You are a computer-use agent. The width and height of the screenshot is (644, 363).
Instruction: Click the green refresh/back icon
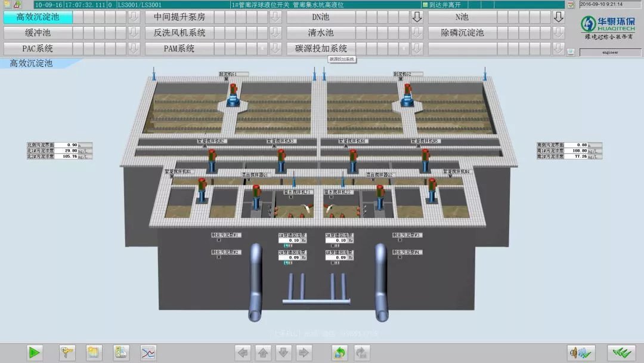coord(339,352)
